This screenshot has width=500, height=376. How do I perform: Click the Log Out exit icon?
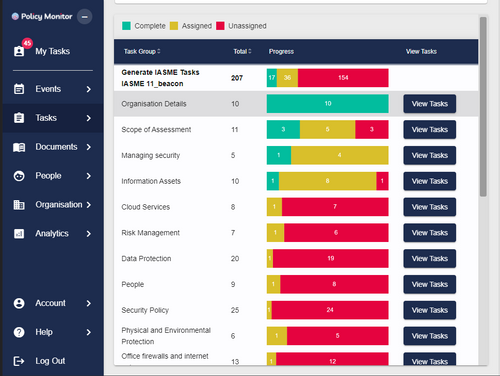[19, 361]
